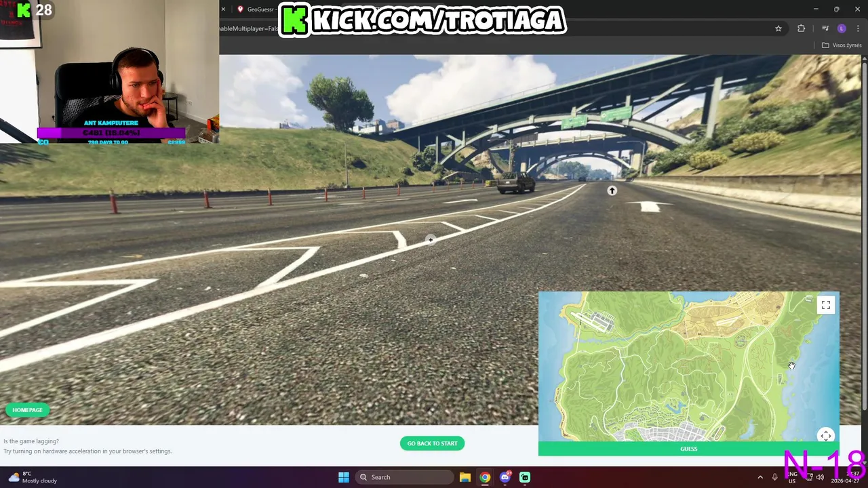Open the Windows Start menu

[x=344, y=477]
